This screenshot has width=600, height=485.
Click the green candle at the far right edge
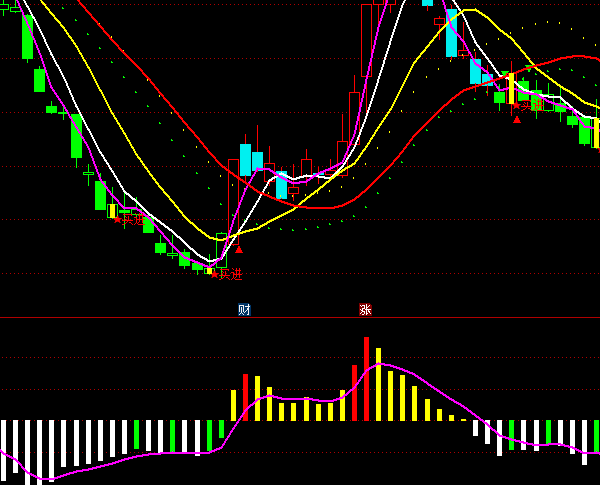click(x=584, y=130)
